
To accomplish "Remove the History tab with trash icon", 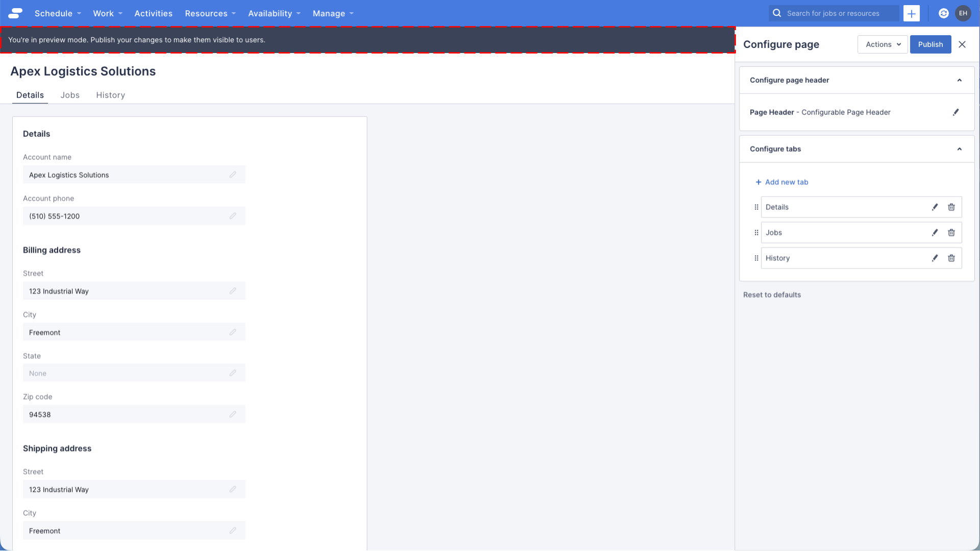I will [x=951, y=258].
